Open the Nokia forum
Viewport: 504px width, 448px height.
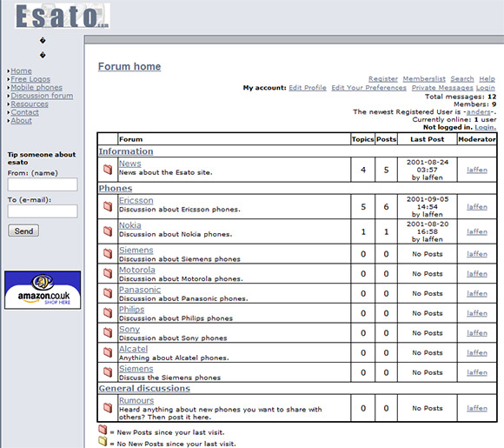pos(130,225)
